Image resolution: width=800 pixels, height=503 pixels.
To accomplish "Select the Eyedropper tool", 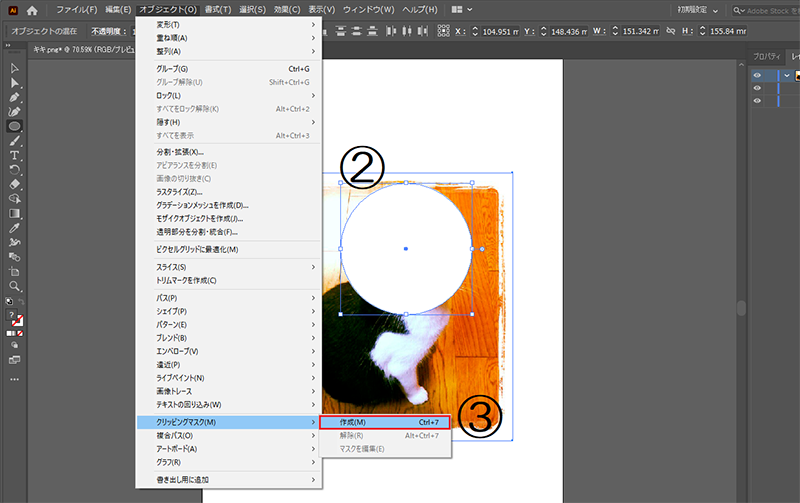I will click(15, 242).
